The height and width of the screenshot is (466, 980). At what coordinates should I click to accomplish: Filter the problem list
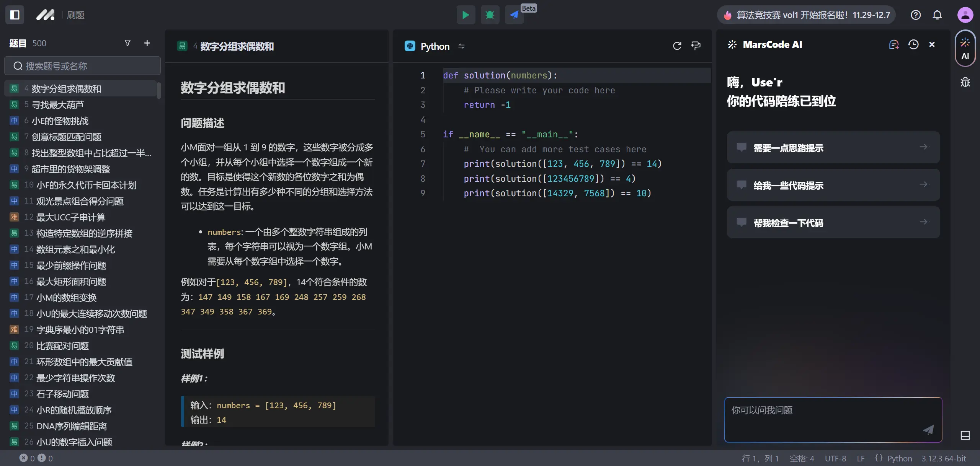(127, 43)
